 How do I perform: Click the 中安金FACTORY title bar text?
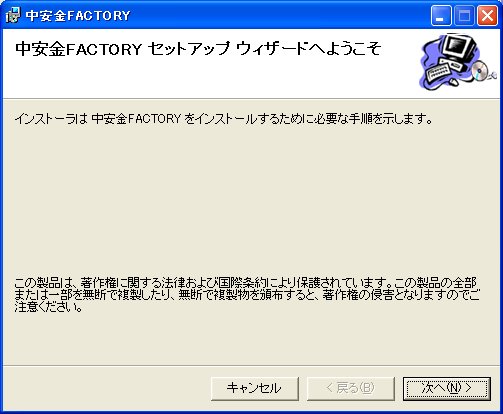(x=78, y=16)
